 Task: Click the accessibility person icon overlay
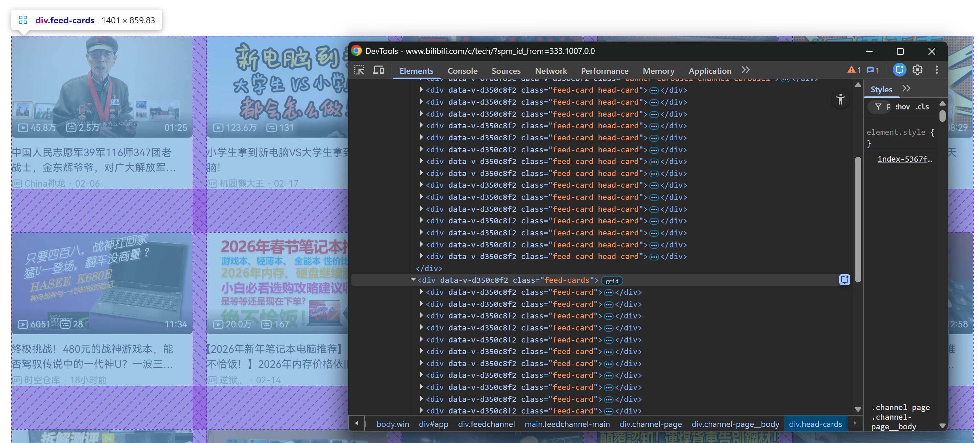pos(841,99)
